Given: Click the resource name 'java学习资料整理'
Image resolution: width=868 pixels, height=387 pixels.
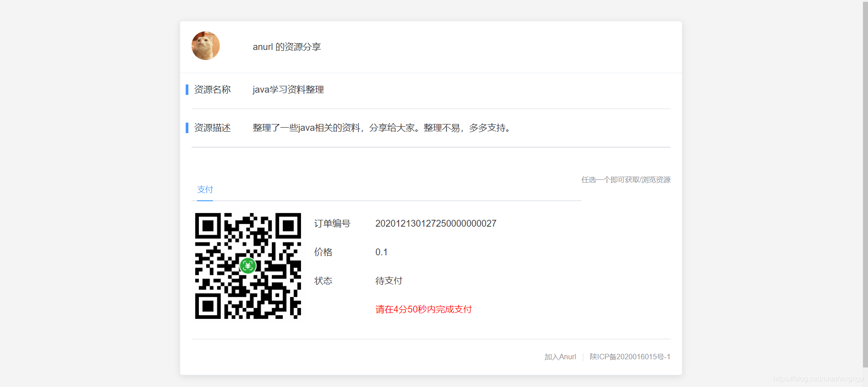Looking at the screenshot, I should (x=288, y=89).
